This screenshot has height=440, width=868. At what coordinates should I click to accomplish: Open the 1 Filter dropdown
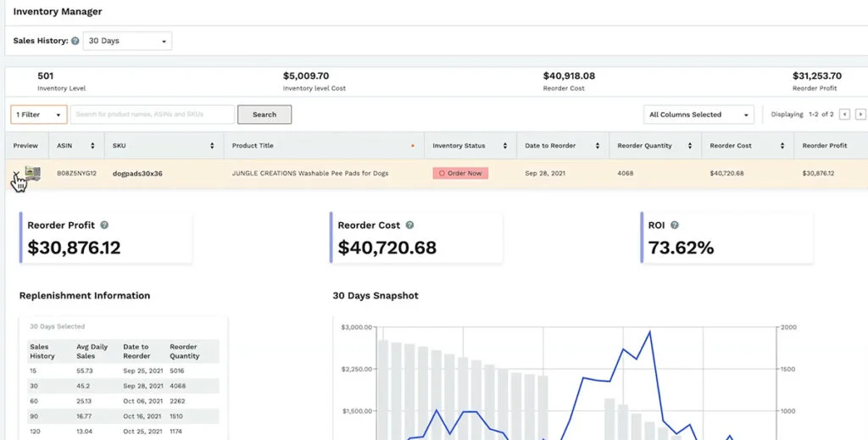click(38, 114)
